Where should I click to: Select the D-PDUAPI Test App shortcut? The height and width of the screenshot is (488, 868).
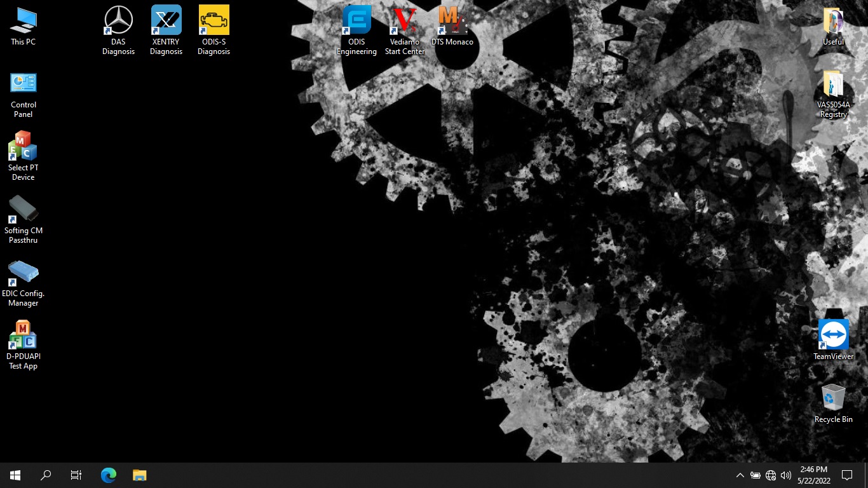pos(24,345)
